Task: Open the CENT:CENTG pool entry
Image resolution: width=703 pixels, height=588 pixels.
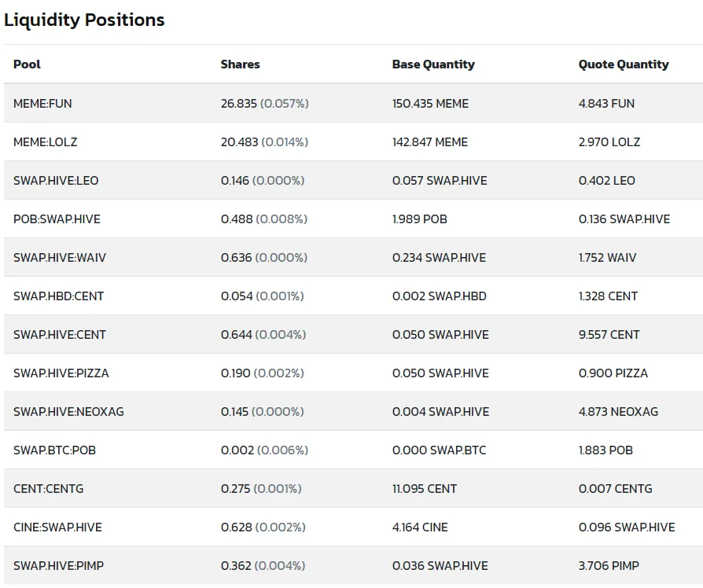Action: click(x=49, y=489)
